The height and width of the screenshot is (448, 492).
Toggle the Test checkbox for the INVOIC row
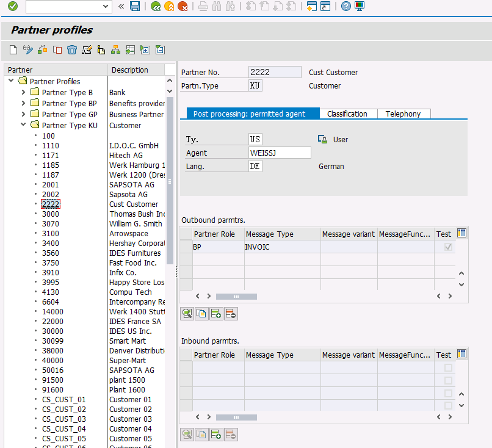(449, 247)
